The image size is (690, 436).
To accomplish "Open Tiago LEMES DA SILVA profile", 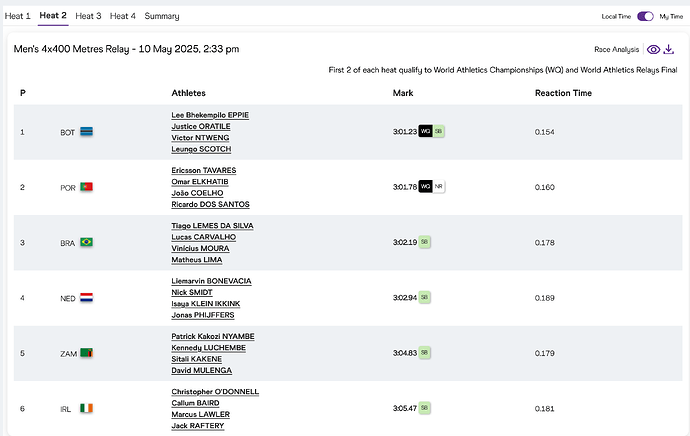I will click(x=213, y=226).
